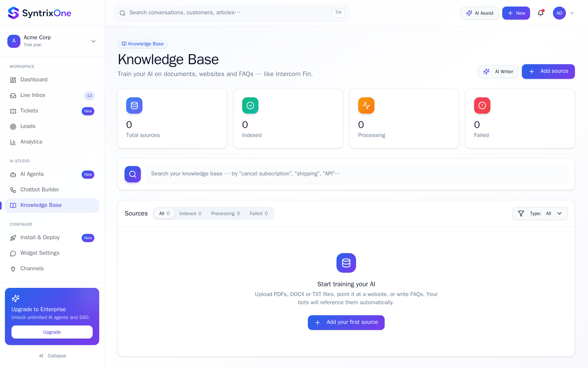Click the AD user avatar
Image resolution: width=588 pixels, height=368 pixels.
[559, 13]
